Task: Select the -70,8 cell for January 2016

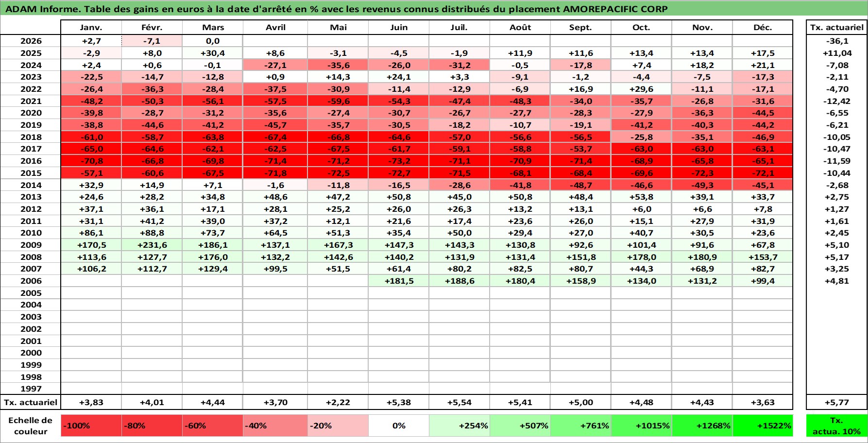Action: point(91,161)
